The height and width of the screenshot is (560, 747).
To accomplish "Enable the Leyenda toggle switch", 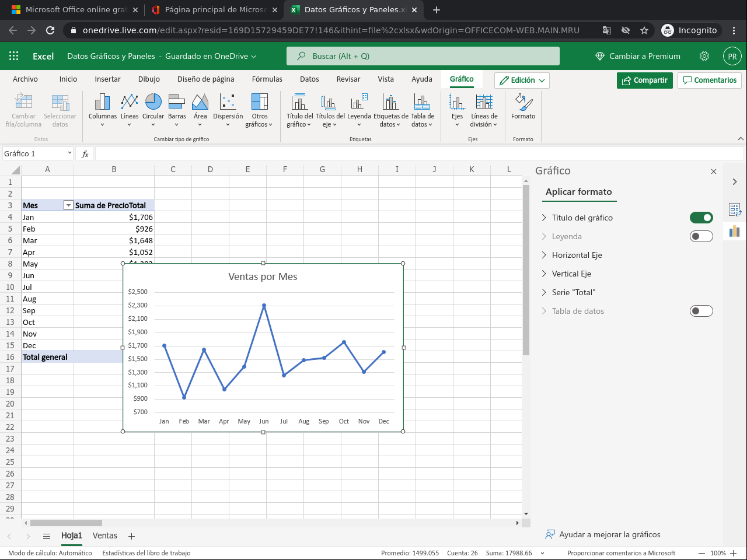I will [701, 236].
